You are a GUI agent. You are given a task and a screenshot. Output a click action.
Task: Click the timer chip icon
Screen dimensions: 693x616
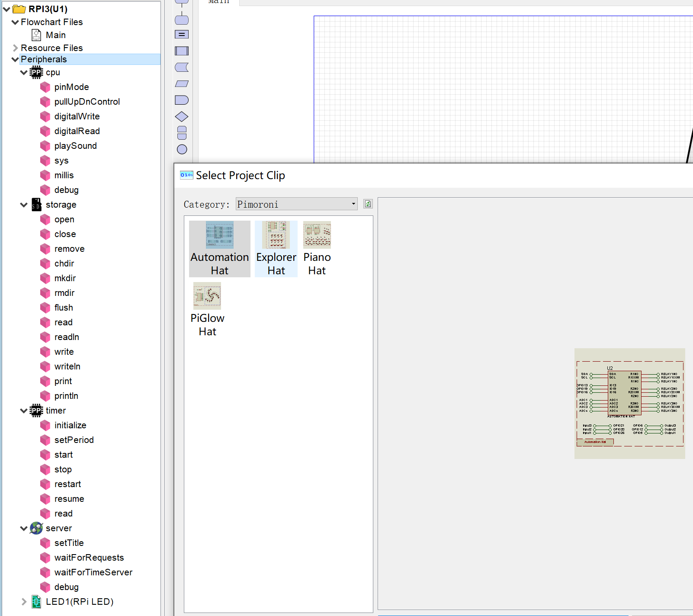coord(36,411)
